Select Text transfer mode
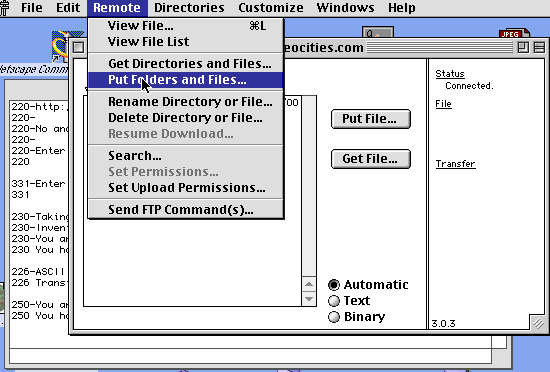Screen dimensions: 550x372 349,301
